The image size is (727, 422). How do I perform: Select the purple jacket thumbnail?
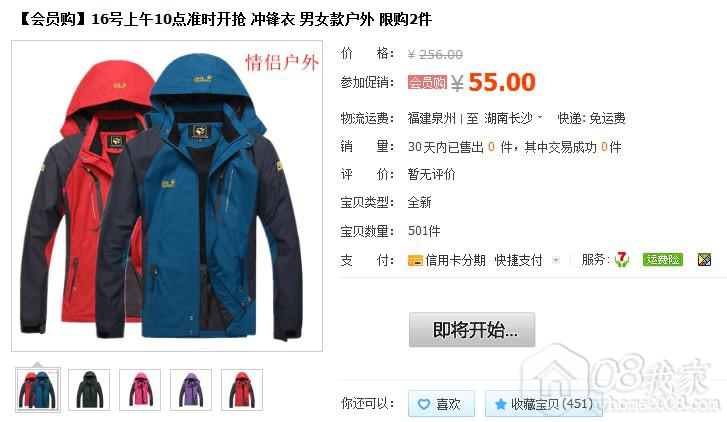point(191,390)
